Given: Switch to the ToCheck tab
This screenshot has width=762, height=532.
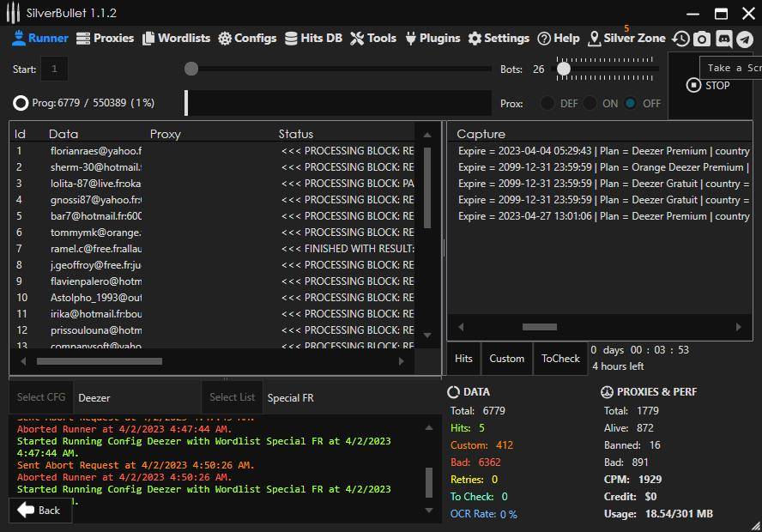Looking at the screenshot, I should coord(560,359).
